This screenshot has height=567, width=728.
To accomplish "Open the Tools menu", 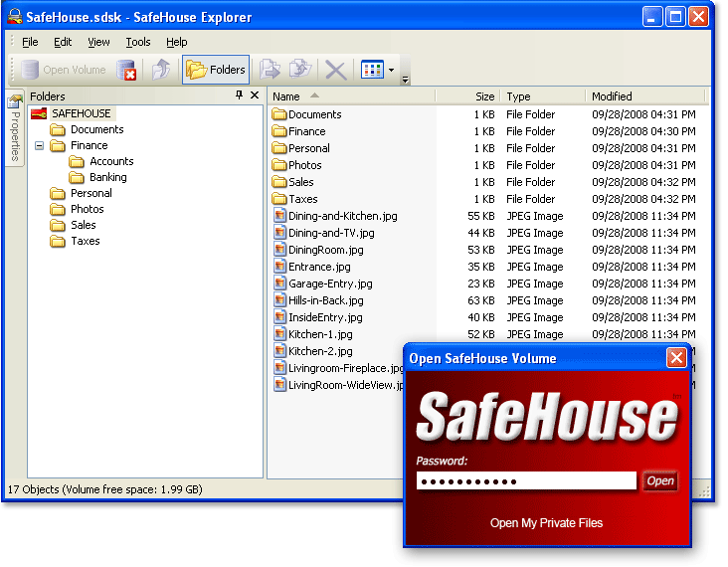I will [x=138, y=42].
